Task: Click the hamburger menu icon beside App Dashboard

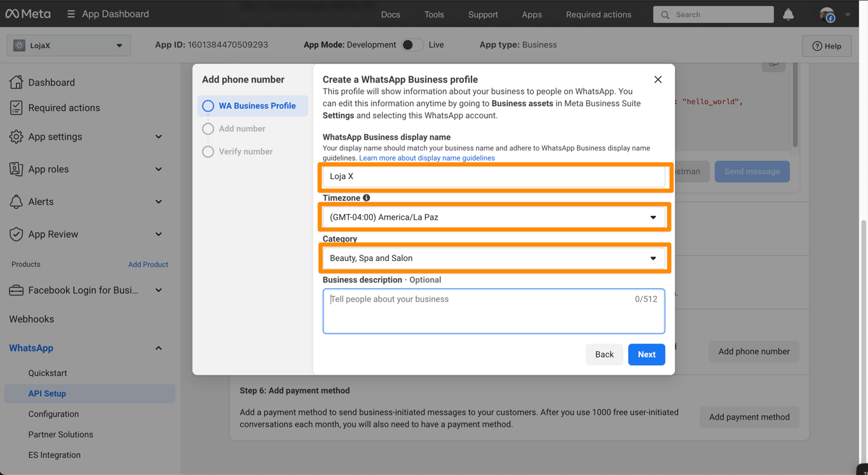Action: tap(71, 14)
